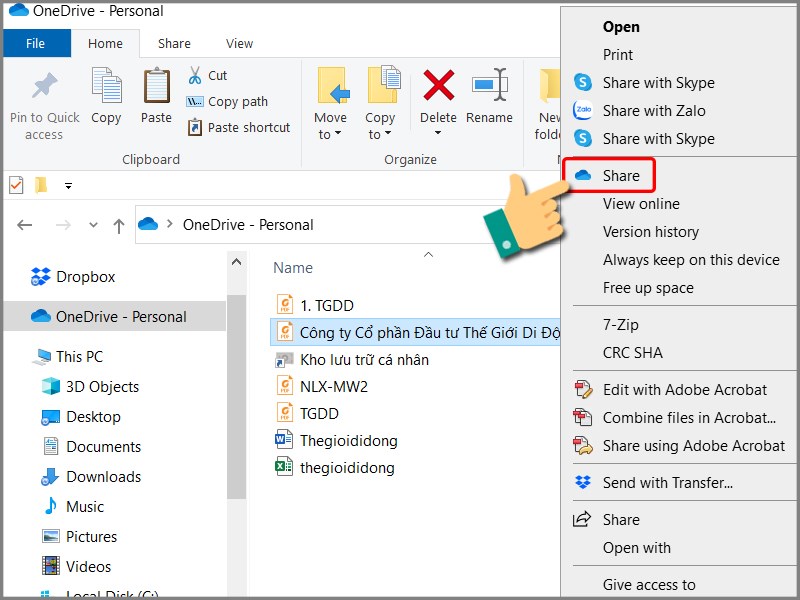The width and height of the screenshot is (800, 600).
Task: Click the Copy icon in Clipboard group
Action: point(106,85)
